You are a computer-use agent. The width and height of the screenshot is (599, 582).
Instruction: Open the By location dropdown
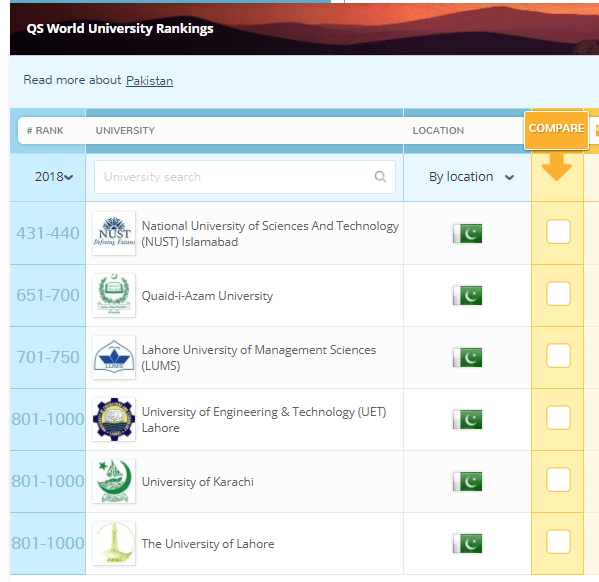point(471,177)
